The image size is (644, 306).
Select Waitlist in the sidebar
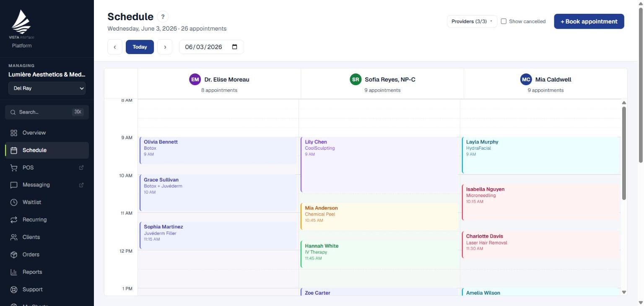click(x=47, y=202)
